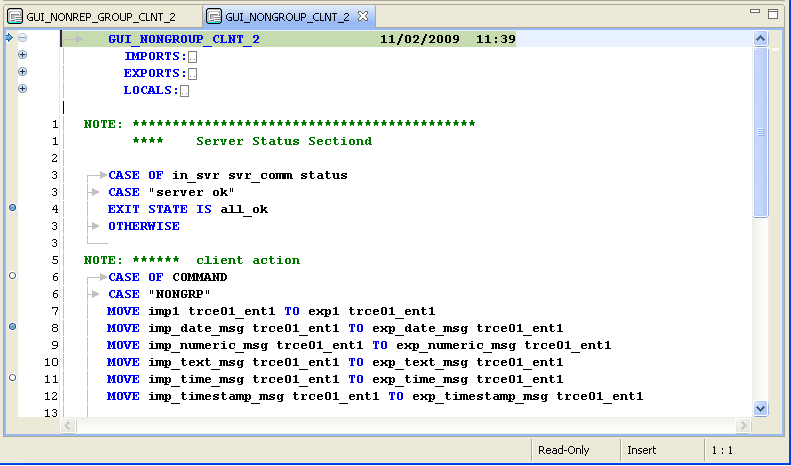791x466 pixels.
Task: Expand the LOCALS section
Action: pos(22,89)
